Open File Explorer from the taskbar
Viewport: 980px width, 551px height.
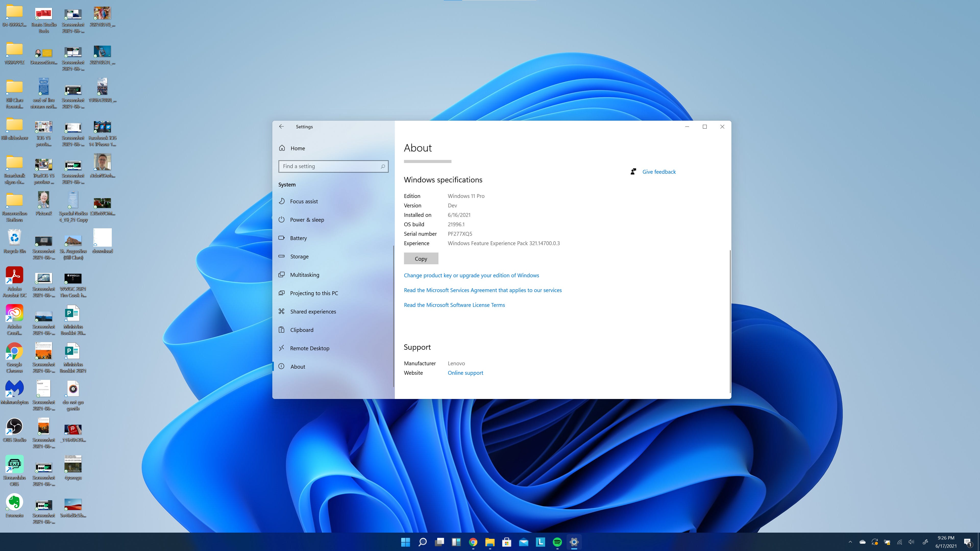[x=490, y=542]
